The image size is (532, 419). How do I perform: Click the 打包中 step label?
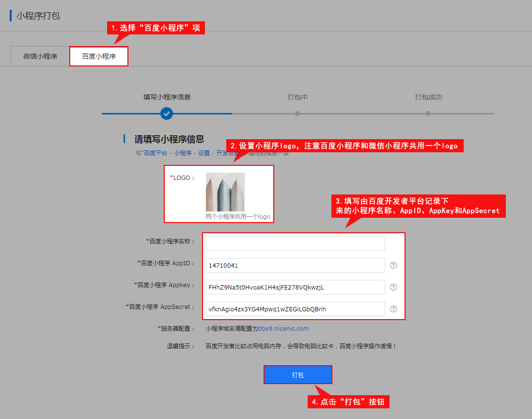tap(297, 97)
